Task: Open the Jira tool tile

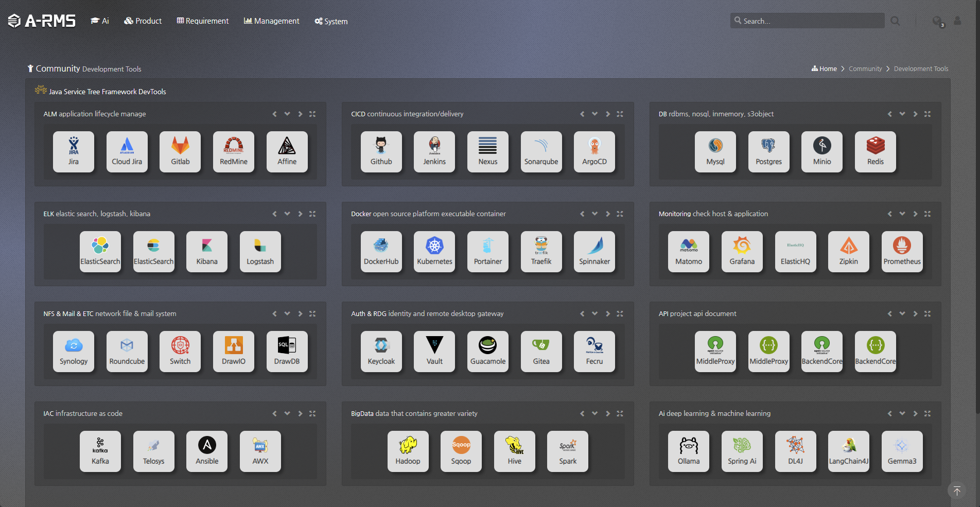Action: coord(74,151)
